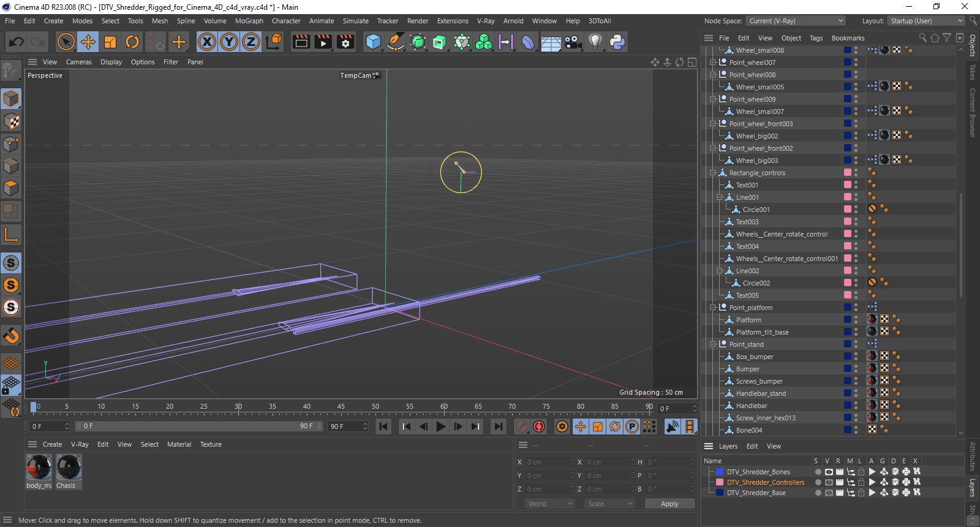The image size is (980, 527).
Task: Toggle visibility eye of DTV_Shredder_Controllers layer
Action: coord(829,482)
